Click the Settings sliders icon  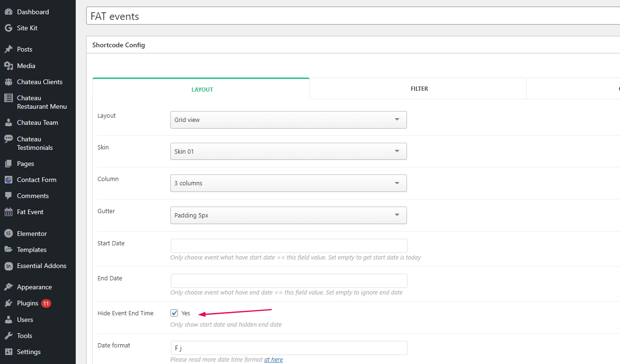click(9, 352)
